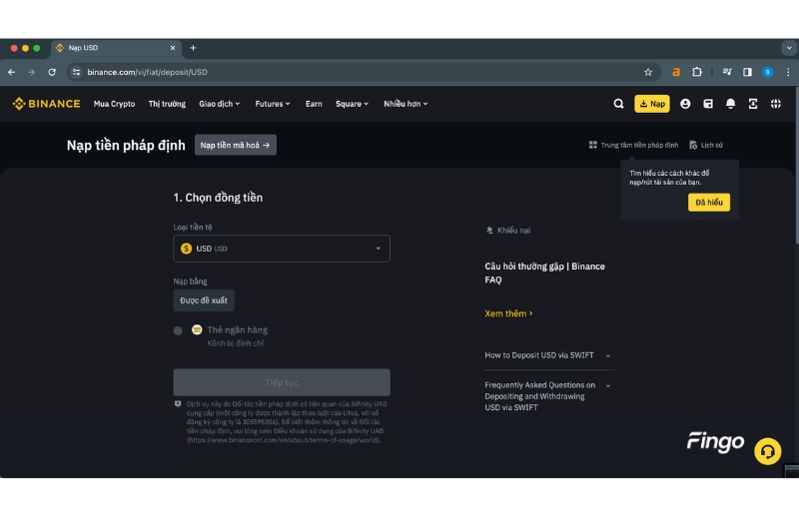The height and width of the screenshot is (532, 799).
Task: Open the user profile icon
Action: click(685, 104)
